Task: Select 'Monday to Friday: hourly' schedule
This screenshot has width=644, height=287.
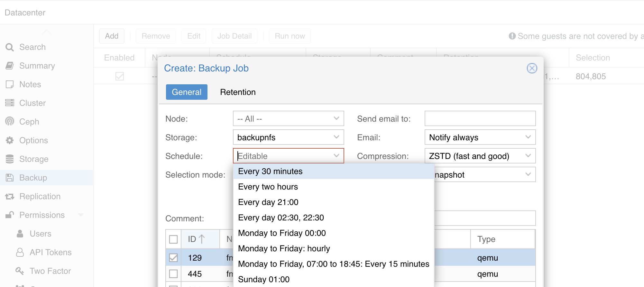Action: pos(284,249)
